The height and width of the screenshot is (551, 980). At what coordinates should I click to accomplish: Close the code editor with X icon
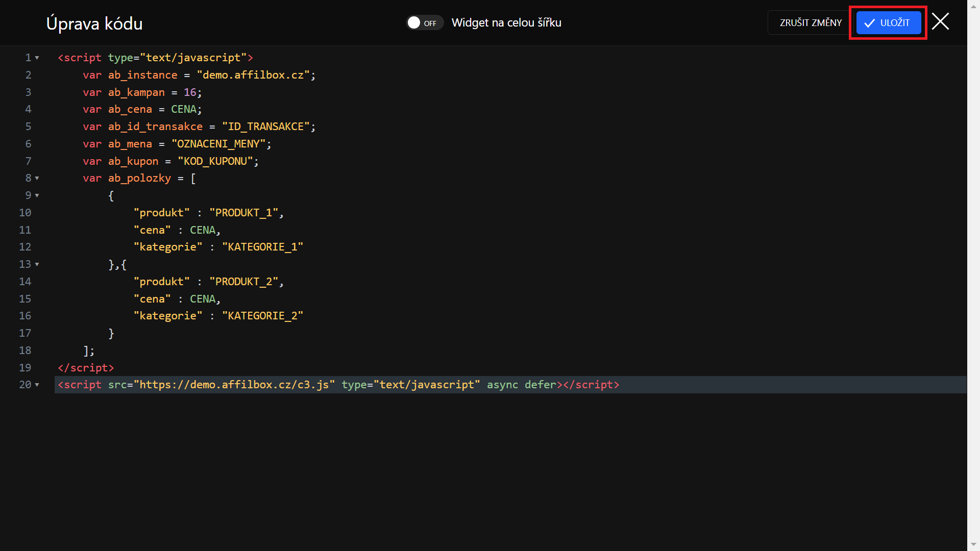click(x=940, y=22)
